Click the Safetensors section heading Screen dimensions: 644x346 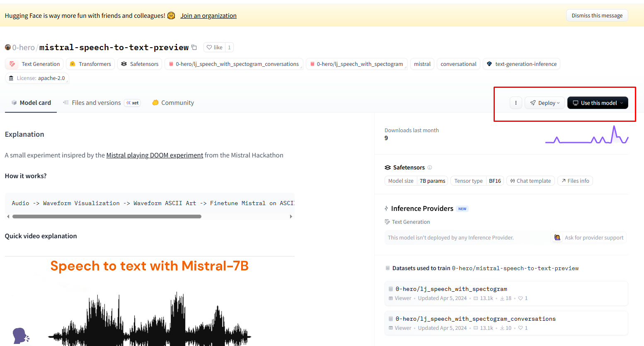409,167
